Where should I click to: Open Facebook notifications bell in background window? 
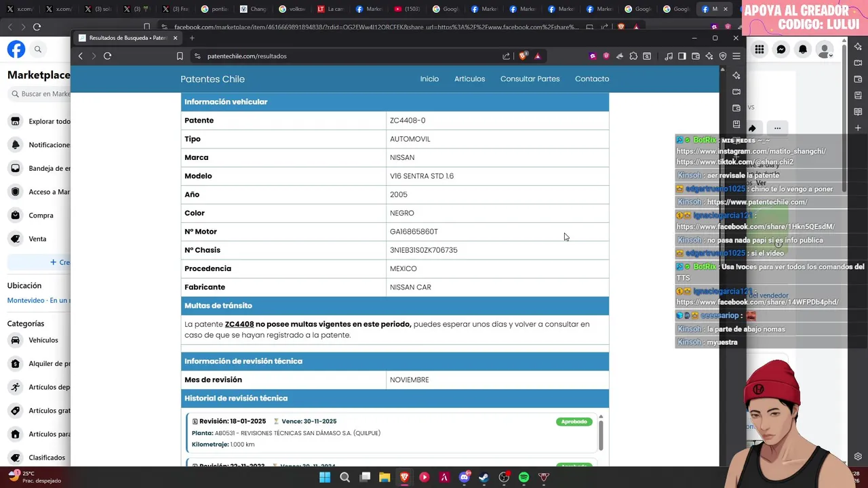[x=803, y=49]
